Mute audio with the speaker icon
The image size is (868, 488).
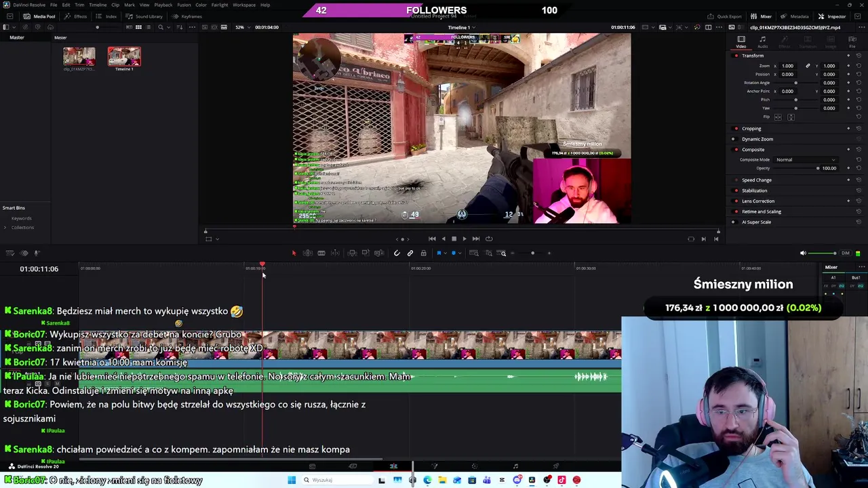(803, 253)
